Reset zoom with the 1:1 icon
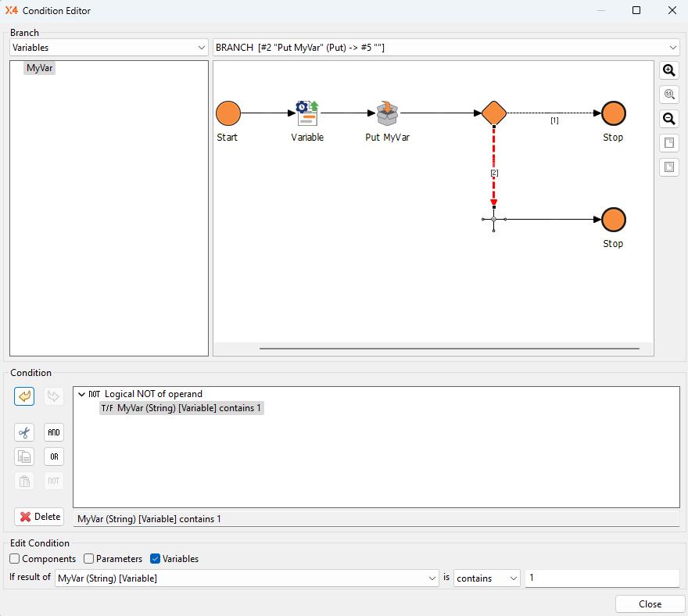688x616 pixels. (x=668, y=95)
